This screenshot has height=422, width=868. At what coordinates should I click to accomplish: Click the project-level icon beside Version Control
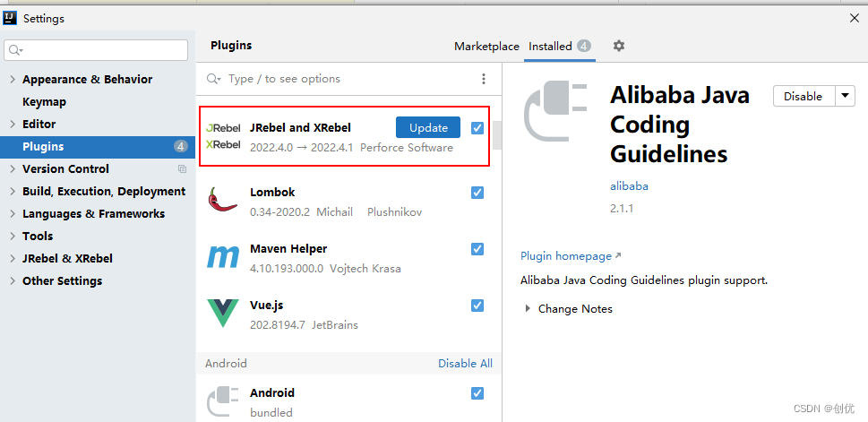[182, 169]
